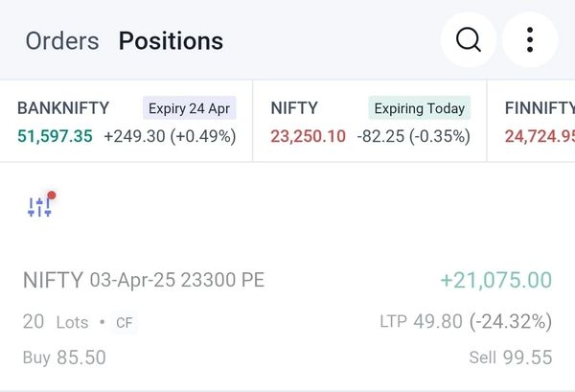Click FINNIFTY price 24,724.95

(540, 136)
